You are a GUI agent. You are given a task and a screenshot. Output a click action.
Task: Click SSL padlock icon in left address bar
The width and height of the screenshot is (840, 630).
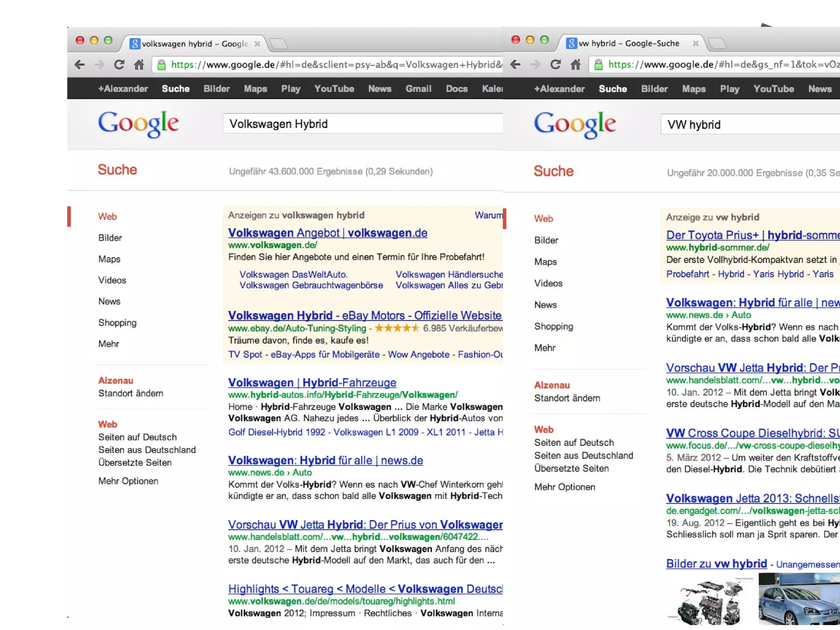(162, 64)
